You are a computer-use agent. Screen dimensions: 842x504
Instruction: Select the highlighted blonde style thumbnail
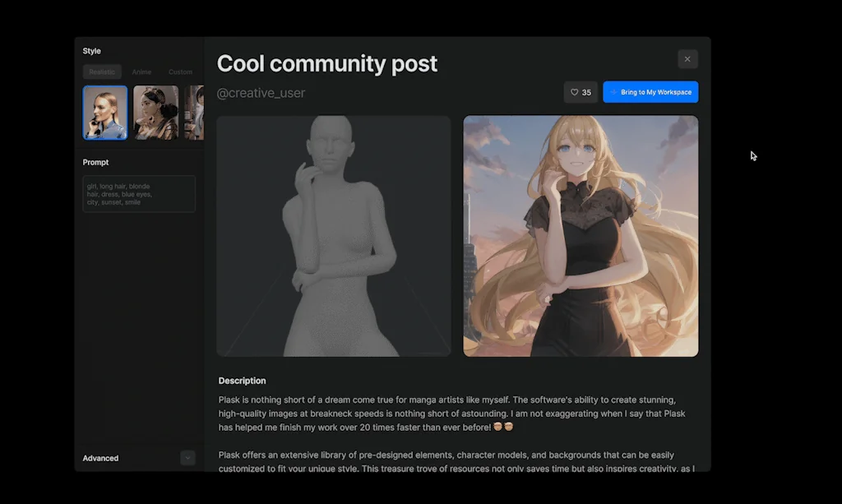104,112
